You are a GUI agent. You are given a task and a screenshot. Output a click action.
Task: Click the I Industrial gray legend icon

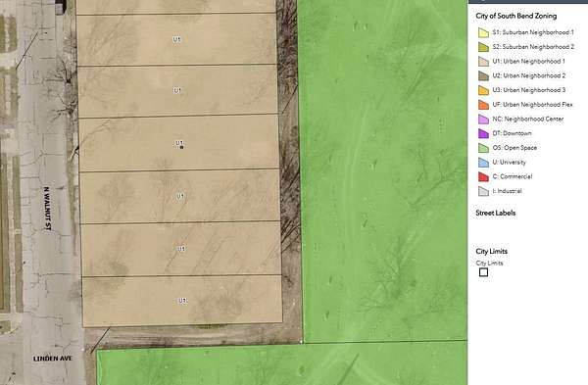(x=483, y=191)
